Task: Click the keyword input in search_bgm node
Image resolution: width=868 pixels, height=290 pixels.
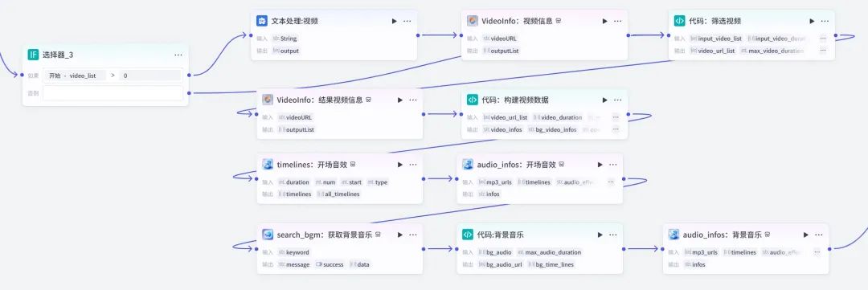Action: click(x=294, y=252)
